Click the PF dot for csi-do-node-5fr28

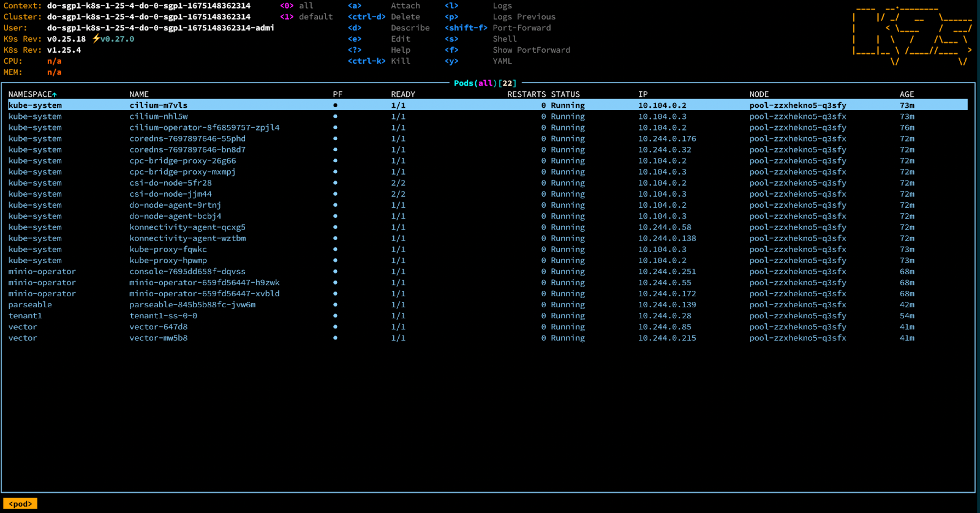coord(335,183)
